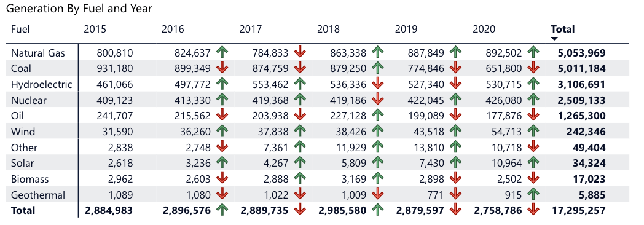Click the green up arrow for Geothermal 2020
Image resolution: width=644 pixels, height=225 pixels.
(533, 195)
